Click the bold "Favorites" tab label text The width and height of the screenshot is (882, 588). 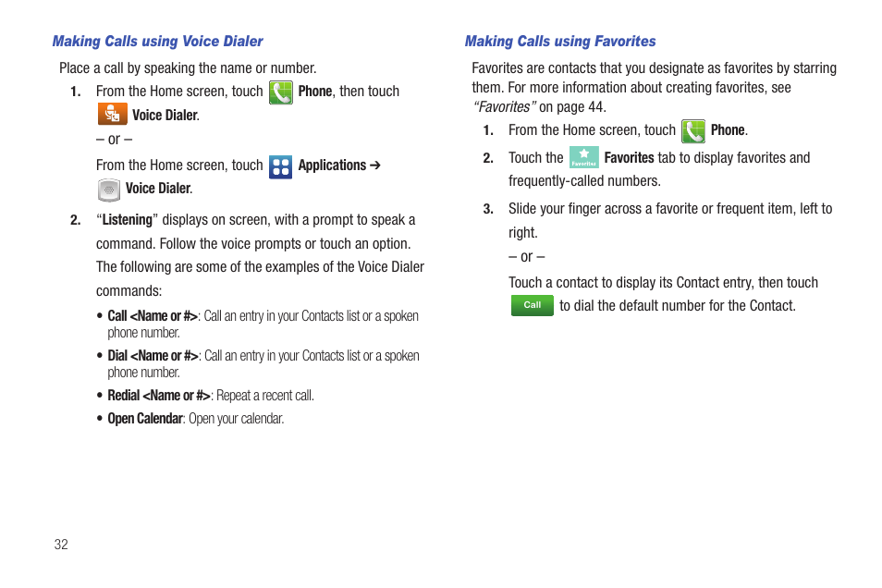[x=629, y=158]
